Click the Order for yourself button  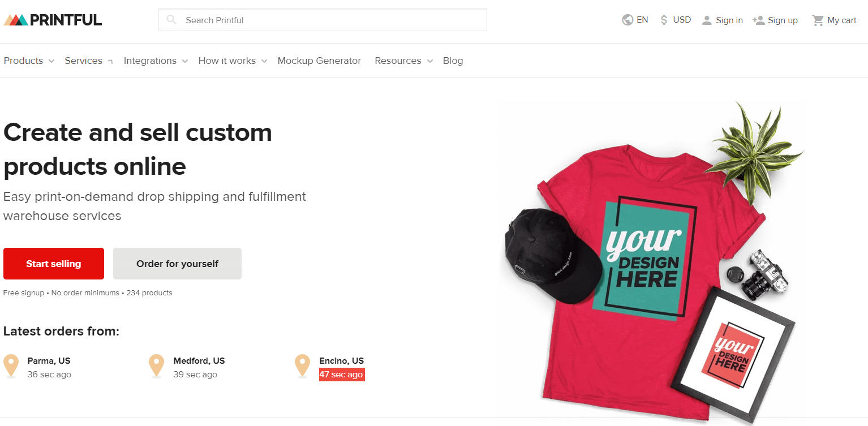(177, 264)
